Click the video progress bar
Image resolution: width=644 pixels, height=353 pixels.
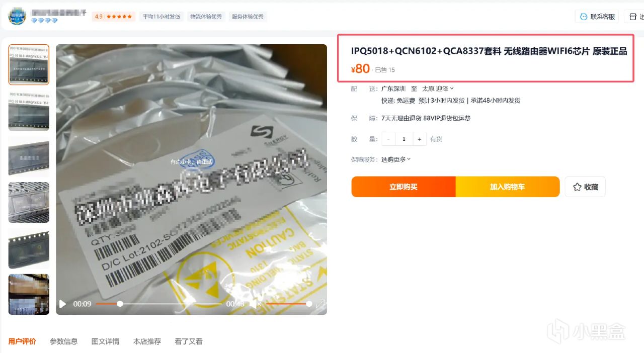158,304
